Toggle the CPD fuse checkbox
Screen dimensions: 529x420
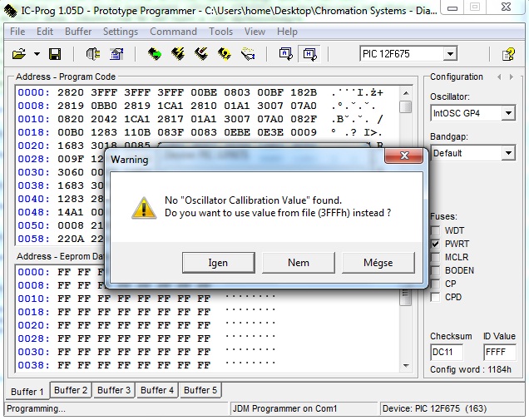[x=435, y=297]
